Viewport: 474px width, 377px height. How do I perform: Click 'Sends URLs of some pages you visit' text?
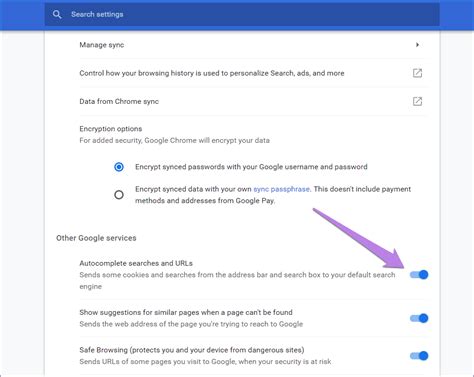point(205,362)
